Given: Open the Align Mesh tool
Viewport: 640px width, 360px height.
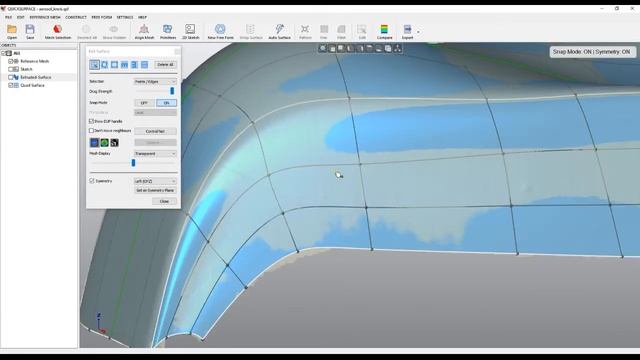Looking at the screenshot, I should 144,31.
